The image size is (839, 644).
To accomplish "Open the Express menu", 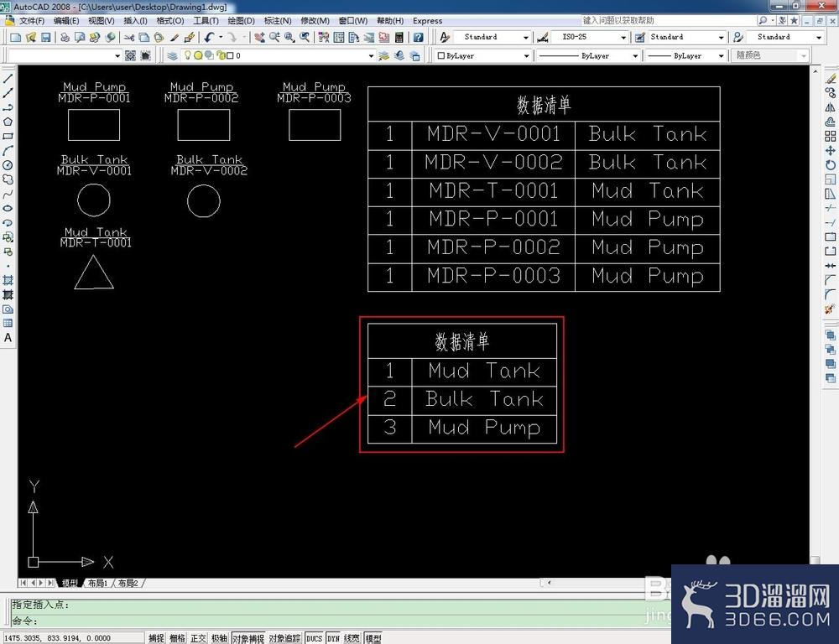I will pos(428,21).
